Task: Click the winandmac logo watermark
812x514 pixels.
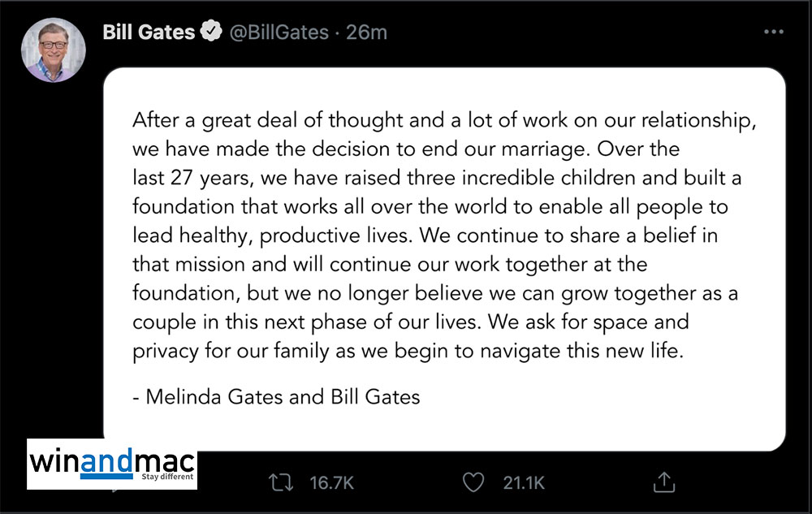Action: (112, 464)
